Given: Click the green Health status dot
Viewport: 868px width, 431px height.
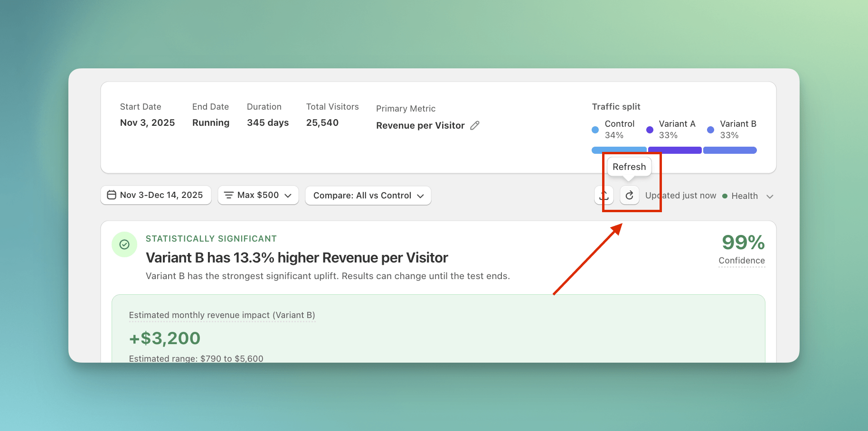Looking at the screenshot, I should [x=725, y=196].
